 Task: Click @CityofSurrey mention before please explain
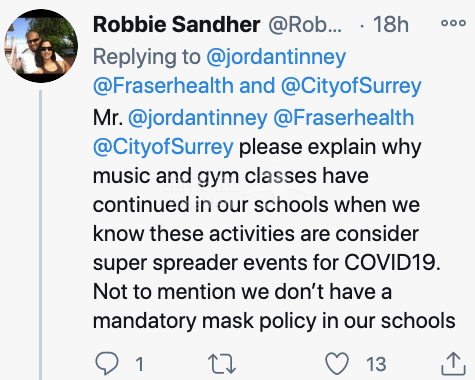pyautogui.click(x=163, y=147)
